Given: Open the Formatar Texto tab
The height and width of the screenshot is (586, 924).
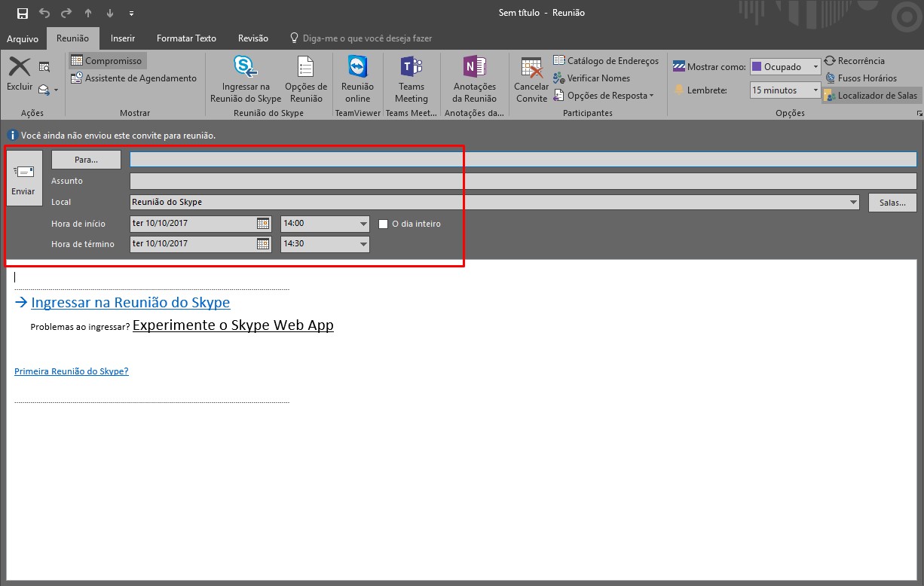Looking at the screenshot, I should pos(186,38).
